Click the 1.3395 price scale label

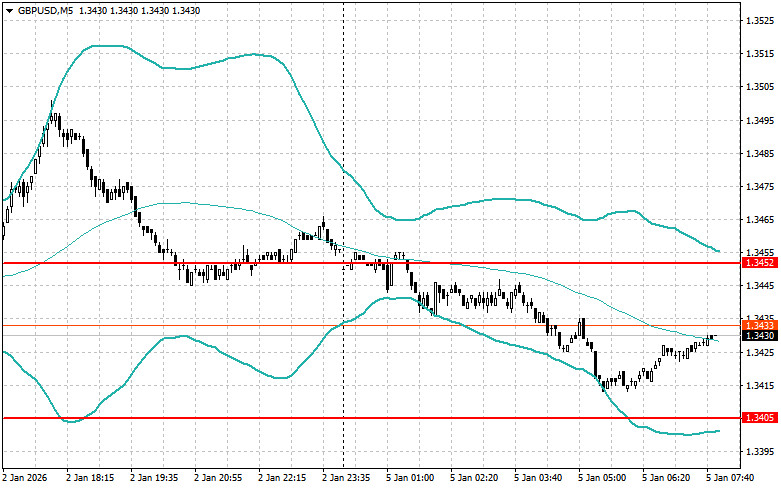[x=759, y=452]
